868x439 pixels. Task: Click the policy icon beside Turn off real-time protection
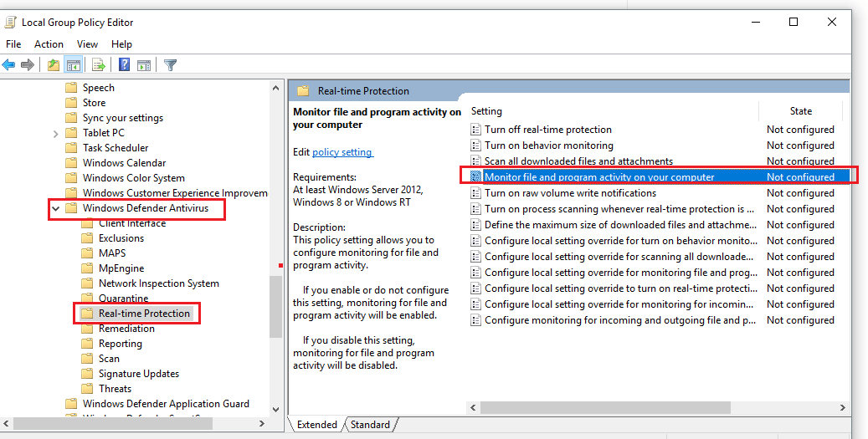[475, 130]
